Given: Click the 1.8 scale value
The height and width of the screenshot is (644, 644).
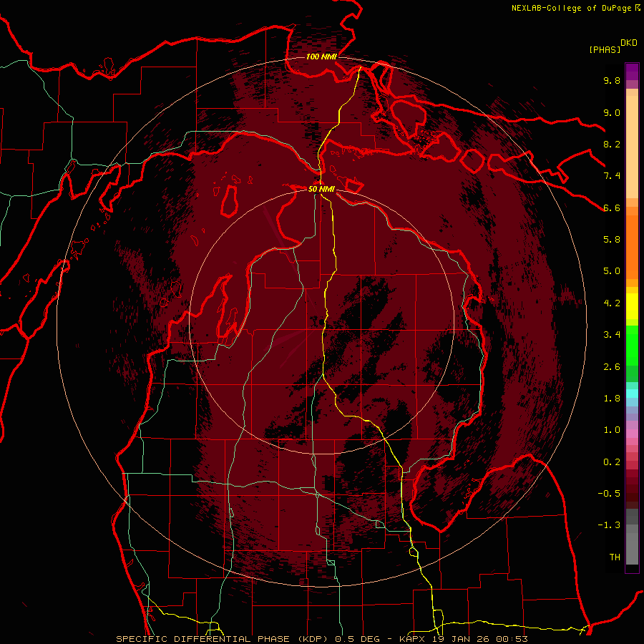Looking at the screenshot, I should point(612,399).
